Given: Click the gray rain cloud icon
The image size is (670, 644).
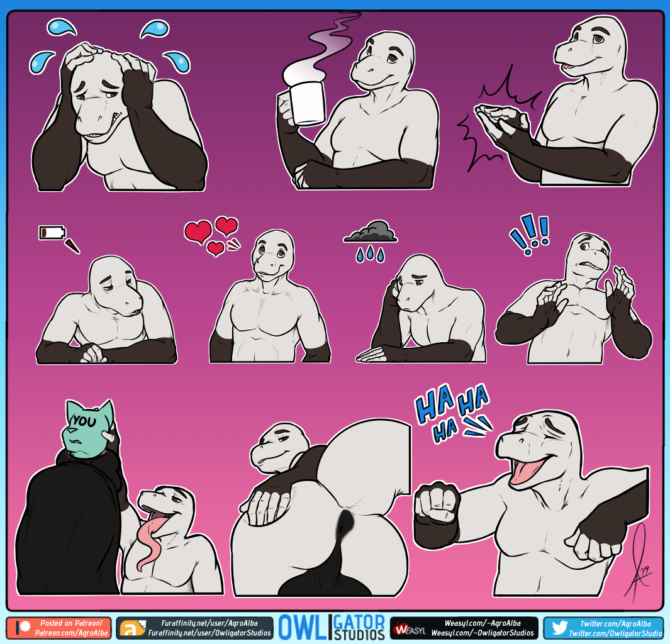Looking at the screenshot, I should tap(370, 241).
